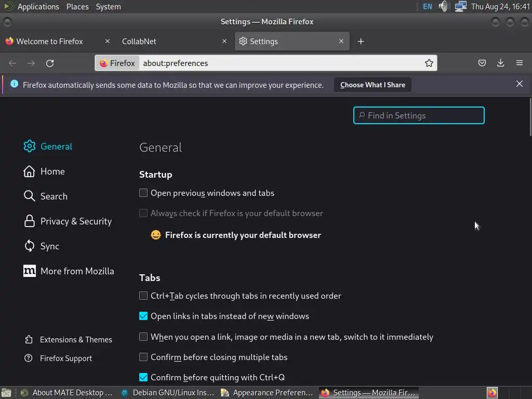Uncheck Confirm before quitting with Ctrl+Q
Screen dimensions: 532x399
(143, 377)
